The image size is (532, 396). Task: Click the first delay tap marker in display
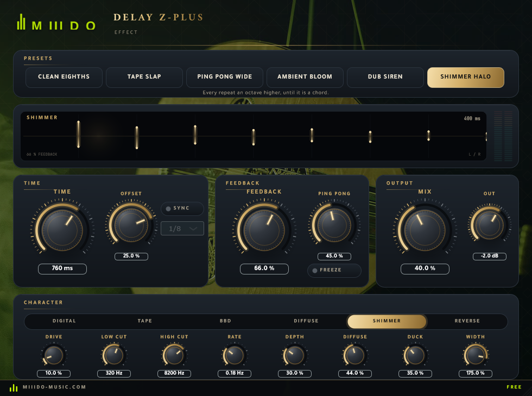78,135
